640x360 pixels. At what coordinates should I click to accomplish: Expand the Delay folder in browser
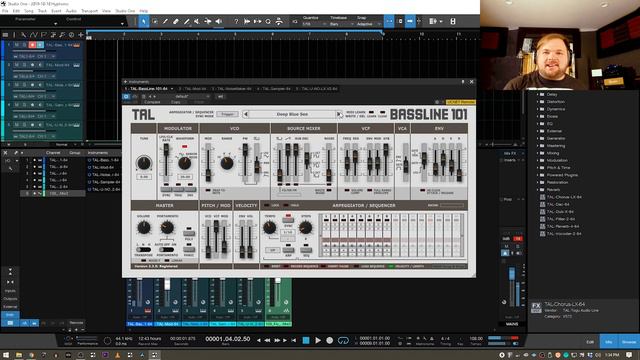coord(551,94)
